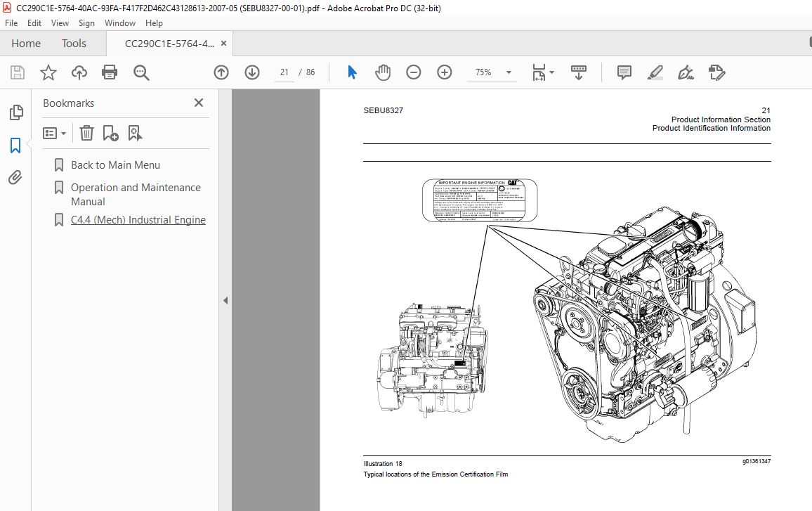Open the Sign document tool
The height and width of the screenshot is (511, 812).
pyautogui.click(x=686, y=72)
